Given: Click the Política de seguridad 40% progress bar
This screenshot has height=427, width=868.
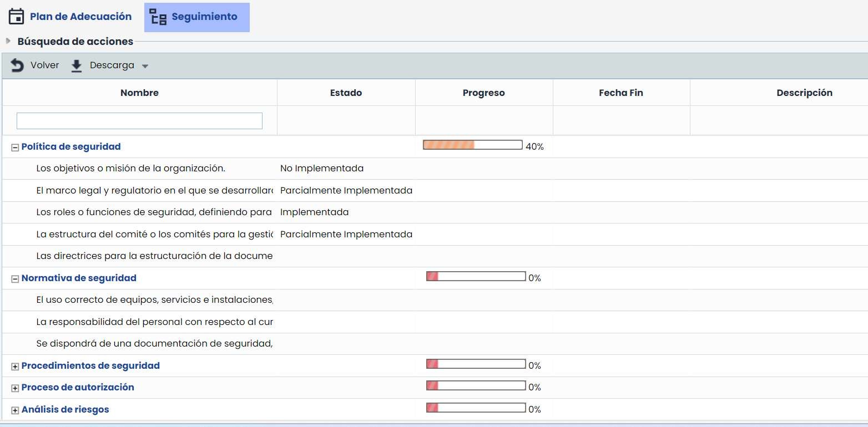Looking at the screenshot, I should coord(472,145).
